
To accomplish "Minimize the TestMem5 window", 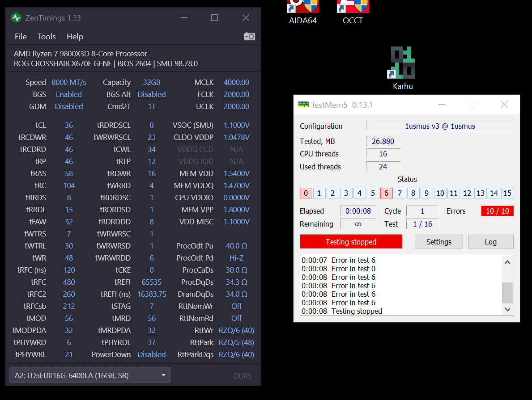I will [x=442, y=105].
